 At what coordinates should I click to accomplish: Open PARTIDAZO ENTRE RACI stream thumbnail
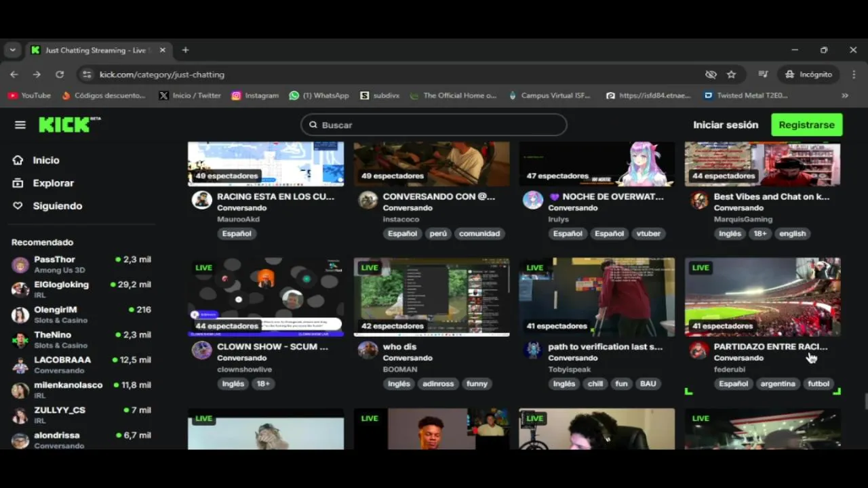tap(762, 297)
